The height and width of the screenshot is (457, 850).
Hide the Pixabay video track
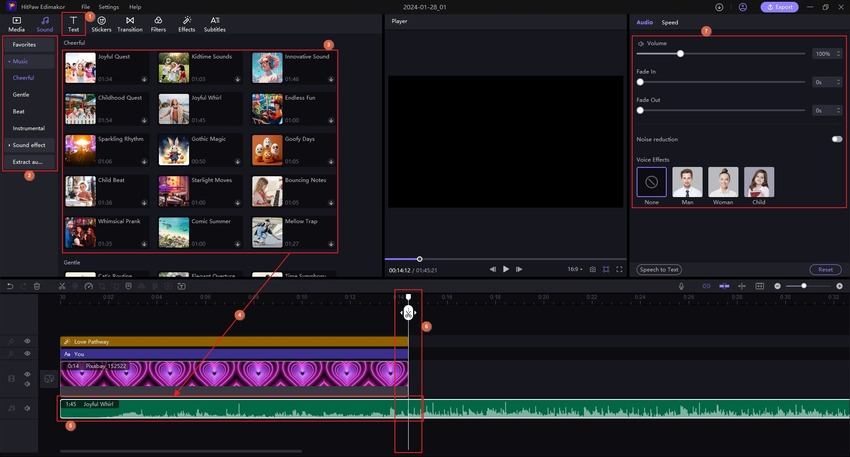click(x=27, y=374)
